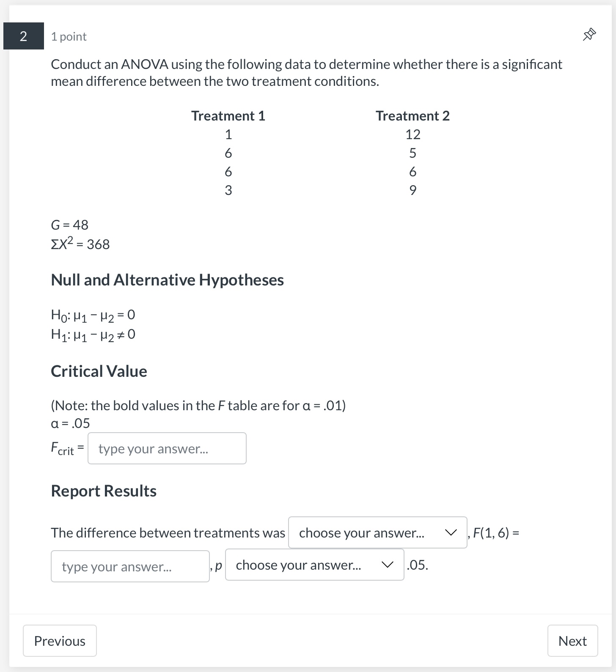The height and width of the screenshot is (672, 616).
Task: Click the ΣX² = 368 text
Action: pyautogui.click(x=80, y=244)
